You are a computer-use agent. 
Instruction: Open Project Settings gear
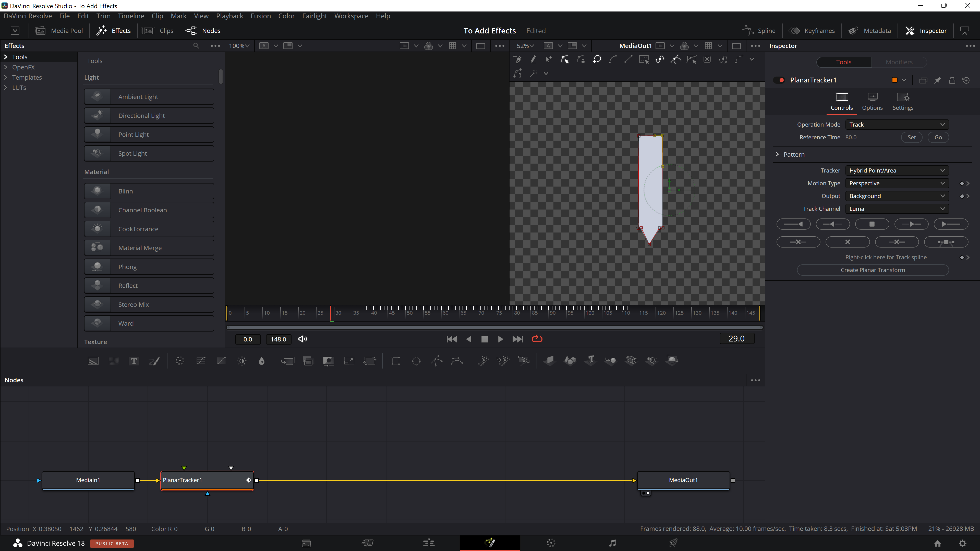coord(962,543)
